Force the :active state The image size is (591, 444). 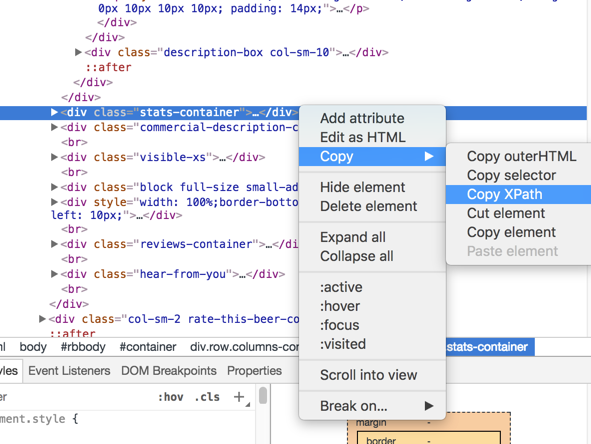click(x=372, y=287)
